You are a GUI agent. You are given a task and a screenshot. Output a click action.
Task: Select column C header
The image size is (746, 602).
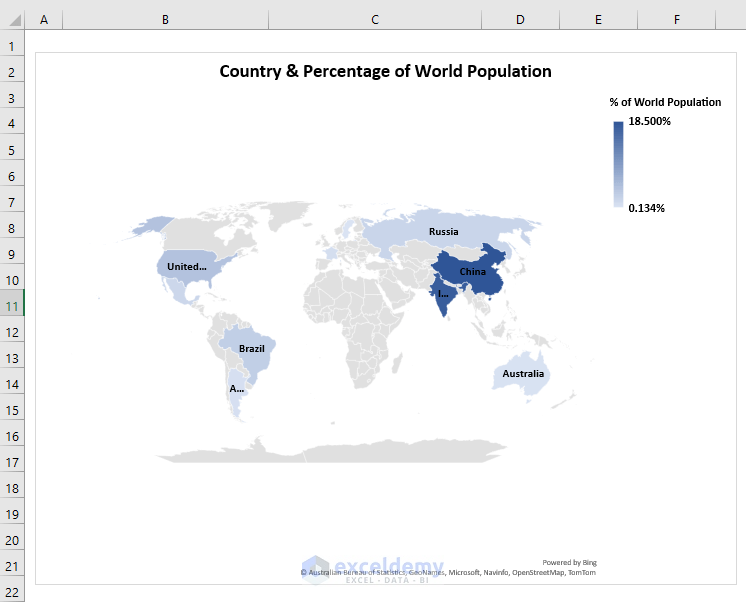(x=375, y=20)
